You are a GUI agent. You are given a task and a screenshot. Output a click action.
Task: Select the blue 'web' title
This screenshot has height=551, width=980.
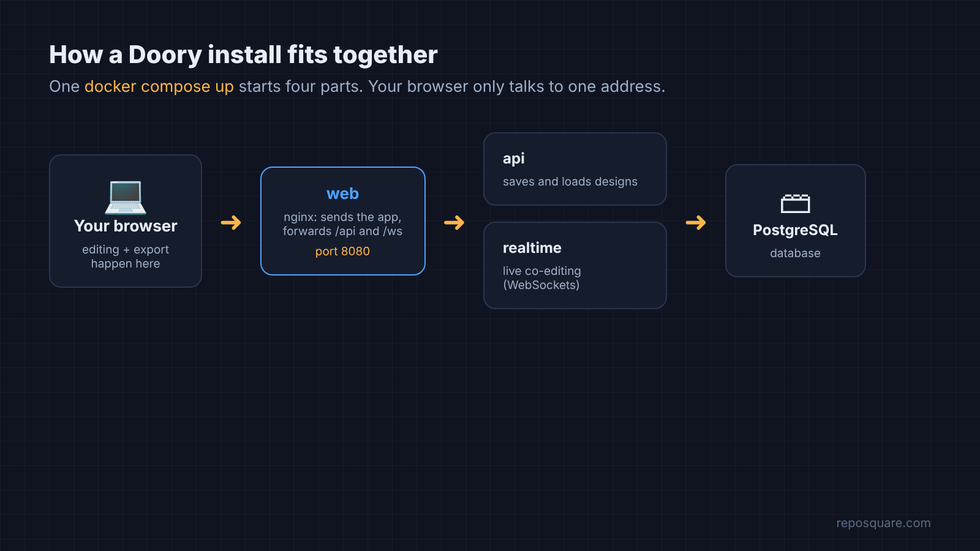(342, 193)
